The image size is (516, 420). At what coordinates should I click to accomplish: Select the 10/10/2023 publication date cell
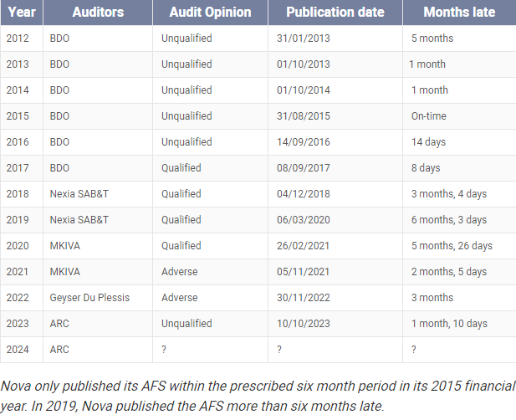[303, 324]
